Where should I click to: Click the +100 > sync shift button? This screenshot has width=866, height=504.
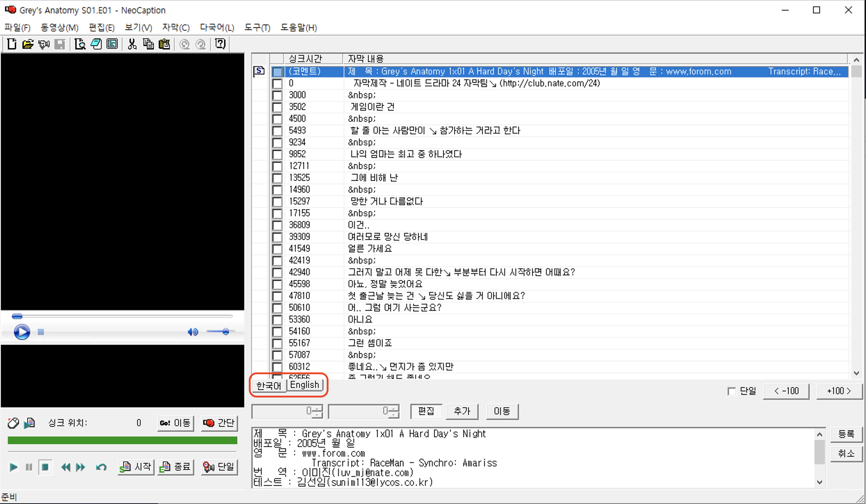(x=839, y=391)
